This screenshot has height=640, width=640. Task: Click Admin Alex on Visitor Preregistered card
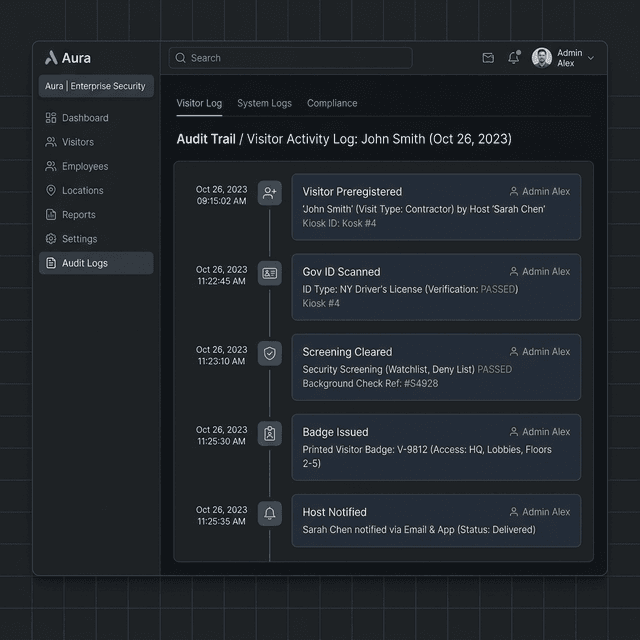point(540,191)
